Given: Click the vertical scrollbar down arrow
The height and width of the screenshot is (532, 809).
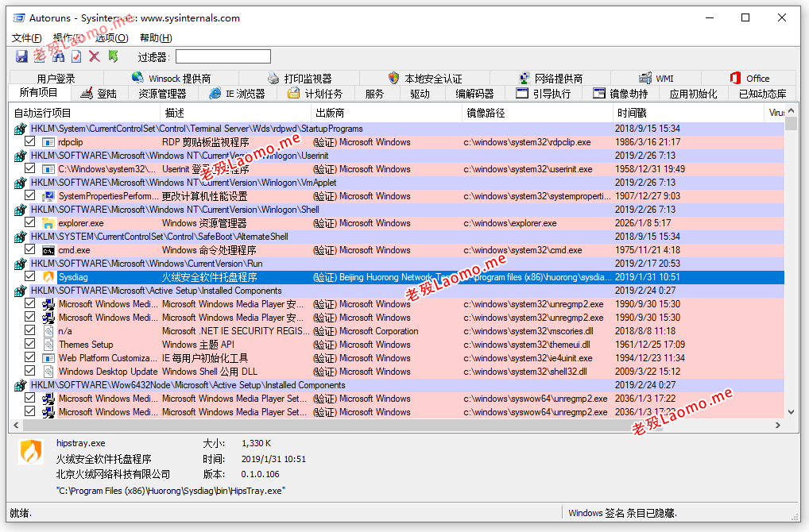Looking at the screenshot, I should [791, 412].
